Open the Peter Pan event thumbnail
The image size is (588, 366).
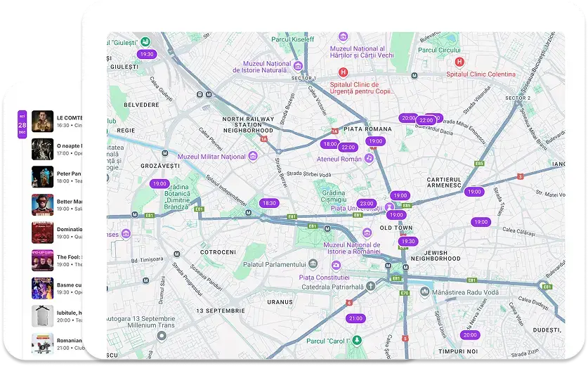[x=42, y=176]
